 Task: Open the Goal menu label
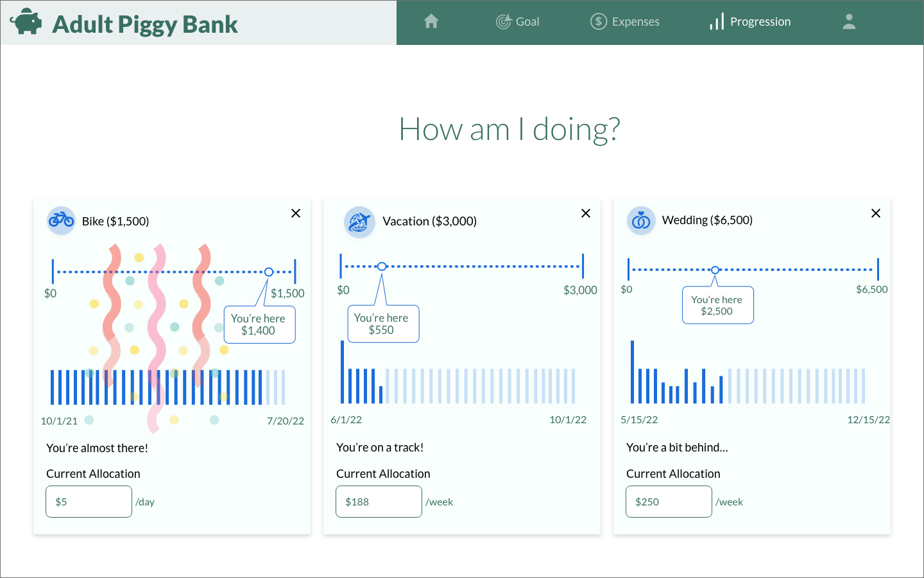527,22
